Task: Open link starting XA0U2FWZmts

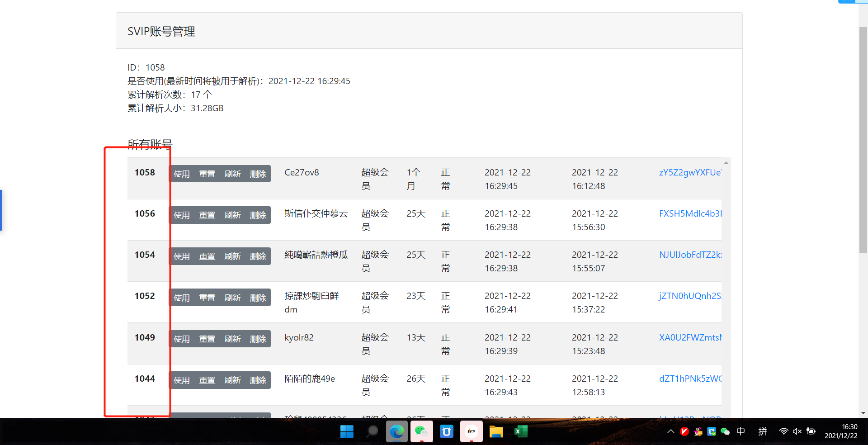Action: point(690,337)
